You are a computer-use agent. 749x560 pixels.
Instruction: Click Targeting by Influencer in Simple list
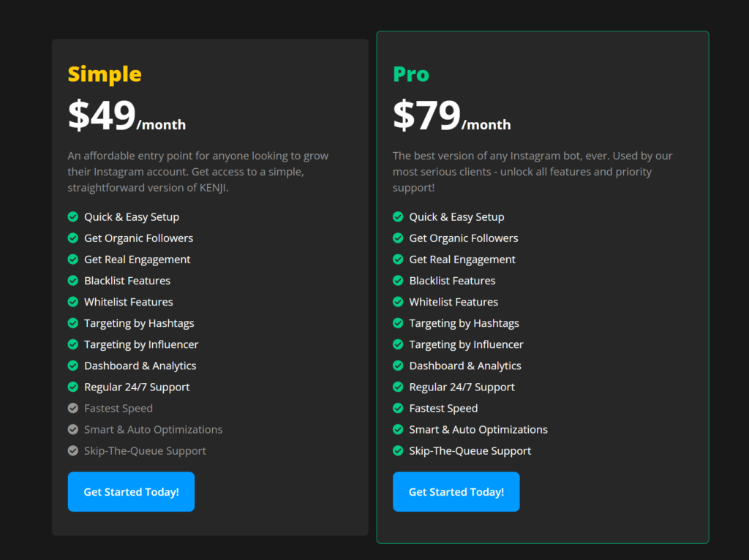pos(141,344)
